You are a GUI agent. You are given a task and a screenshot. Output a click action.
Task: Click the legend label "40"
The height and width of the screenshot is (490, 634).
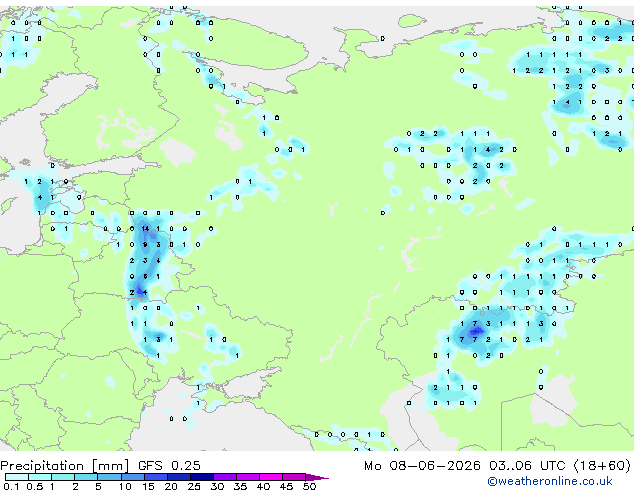[x=263, y=486]
